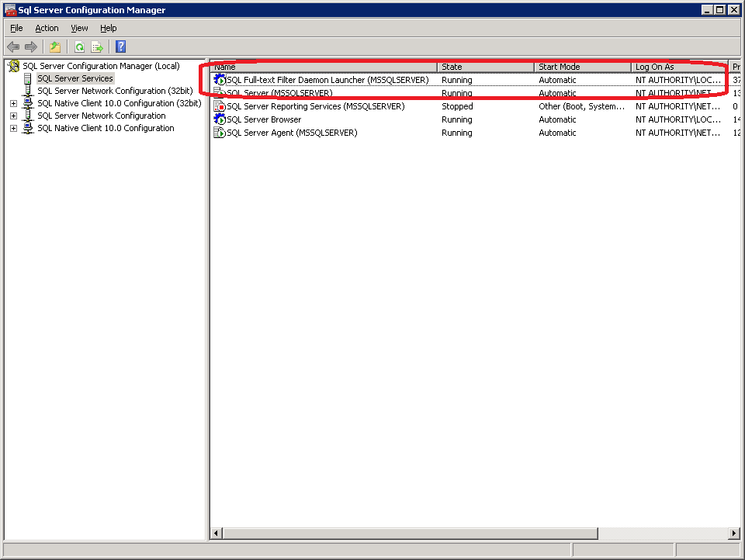Open the Help menu
The image size is (745, 560).
(x=109, y=28)
